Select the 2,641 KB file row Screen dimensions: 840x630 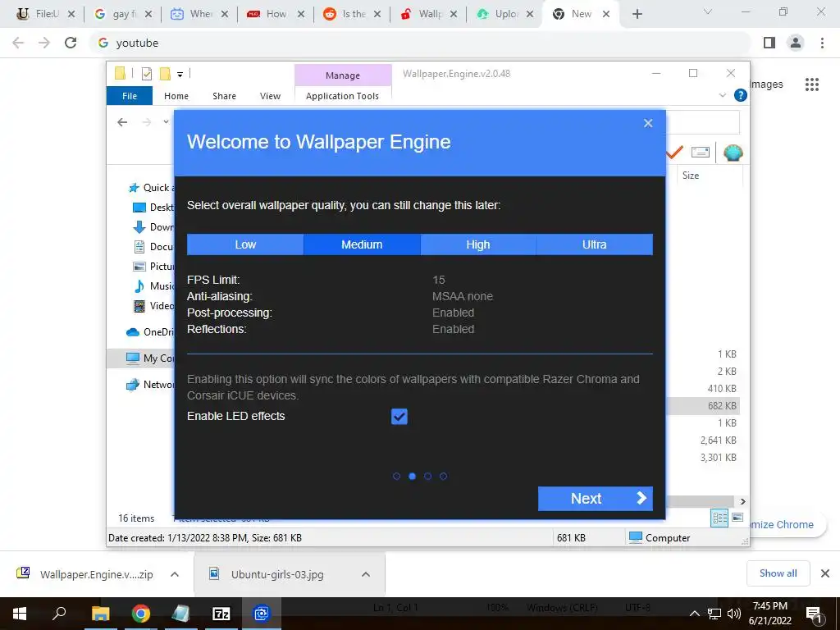pyautogui.click(x=703, y=440)
